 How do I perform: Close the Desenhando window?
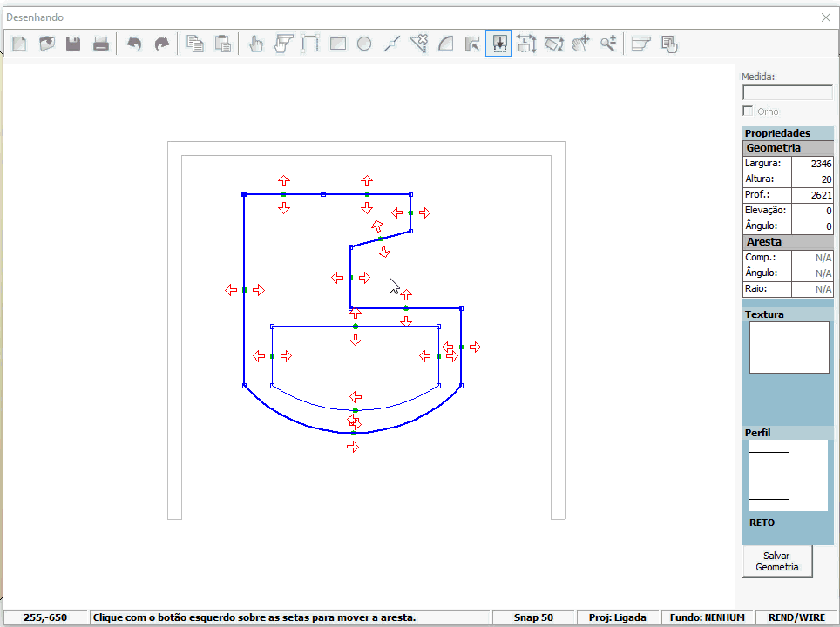(825, 17)
